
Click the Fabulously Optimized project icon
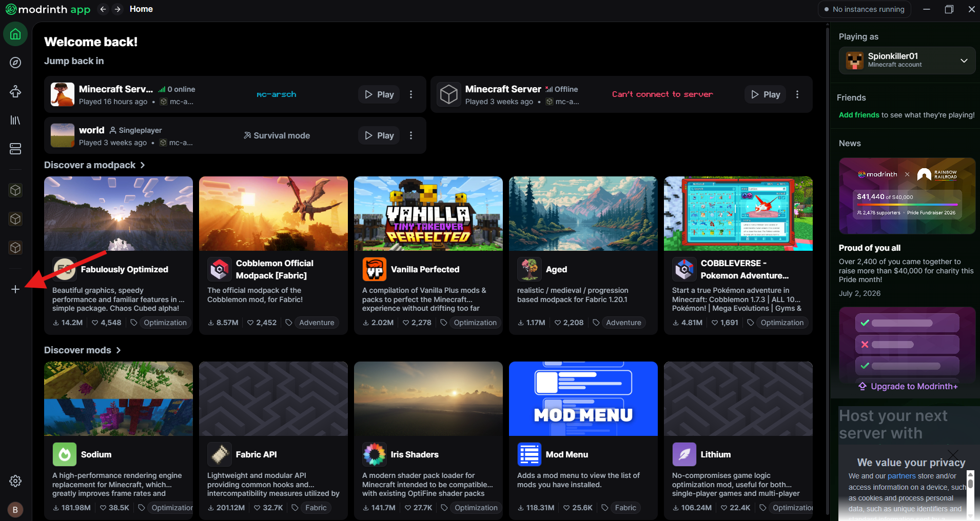65,269
